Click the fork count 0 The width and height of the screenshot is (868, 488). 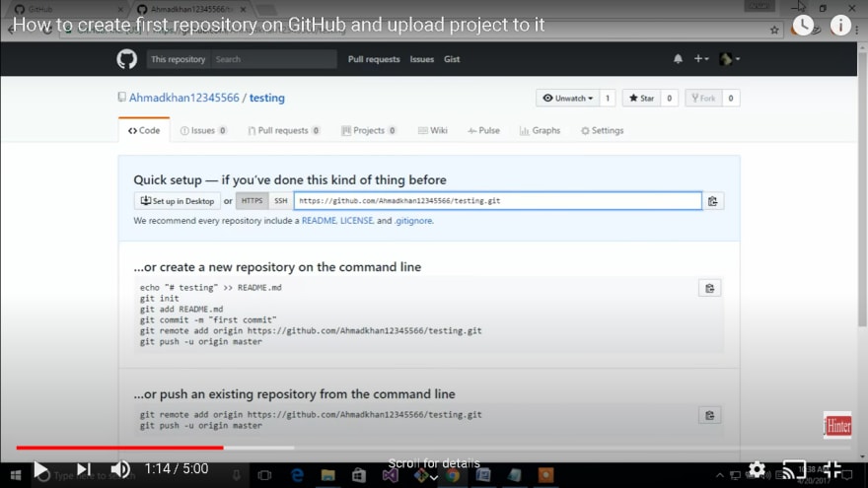pyautogui.click(x=731, y=98)
